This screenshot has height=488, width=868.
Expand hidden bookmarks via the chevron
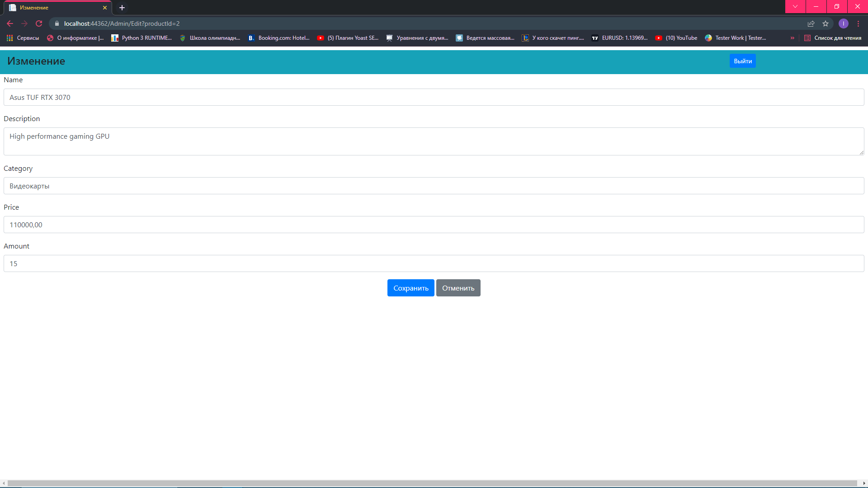(793, 38)
